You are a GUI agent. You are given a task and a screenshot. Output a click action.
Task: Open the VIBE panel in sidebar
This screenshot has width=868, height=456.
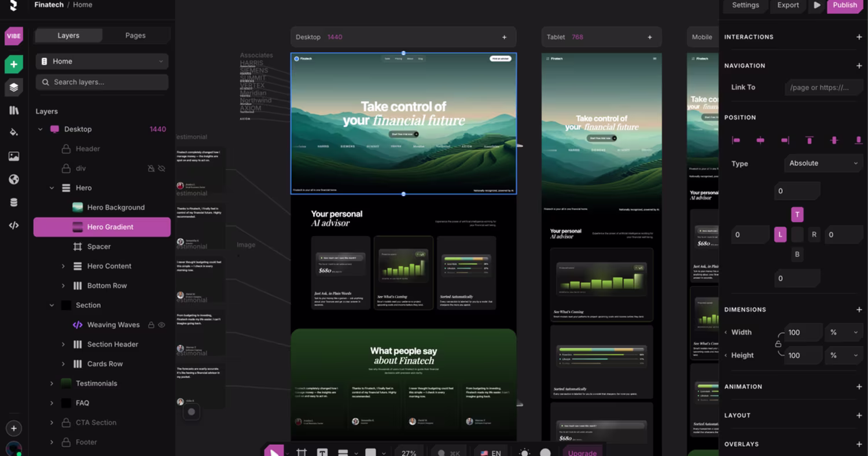[14, 36]
